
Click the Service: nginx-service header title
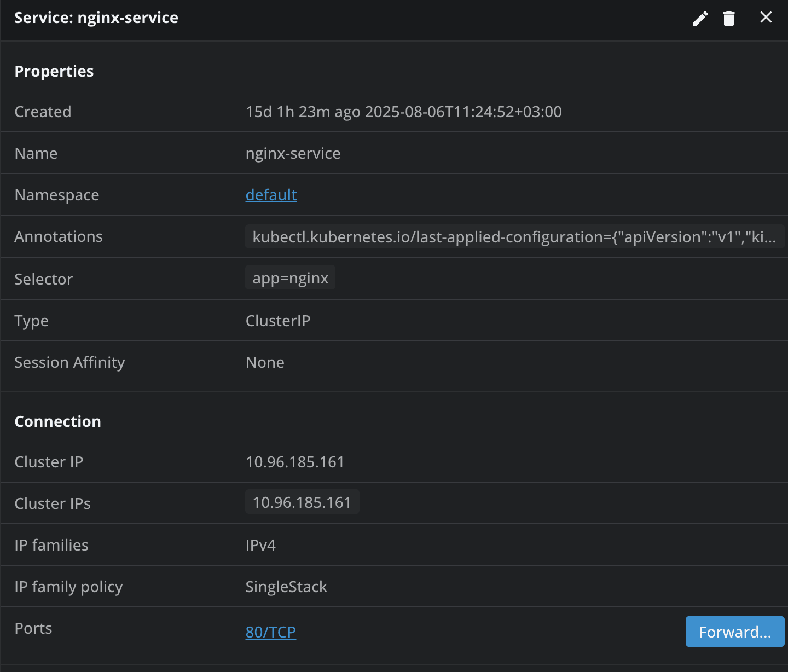[x=96, y=18]
